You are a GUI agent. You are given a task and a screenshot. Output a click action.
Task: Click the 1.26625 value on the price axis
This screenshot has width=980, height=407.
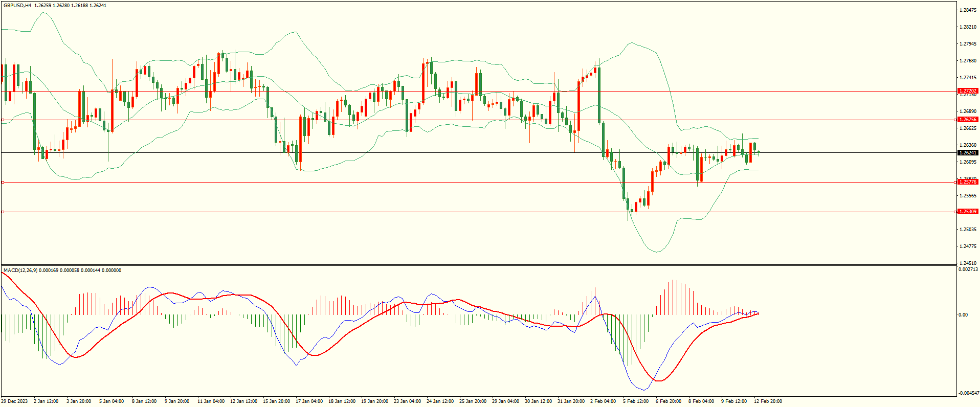pyautogui.click(x=969, y=128)
